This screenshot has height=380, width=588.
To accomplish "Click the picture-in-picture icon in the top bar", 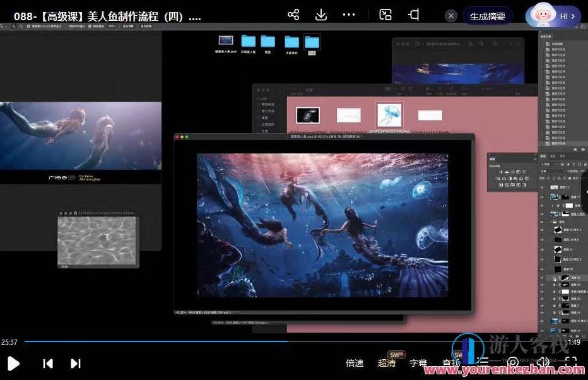I will tap(385, 14).
